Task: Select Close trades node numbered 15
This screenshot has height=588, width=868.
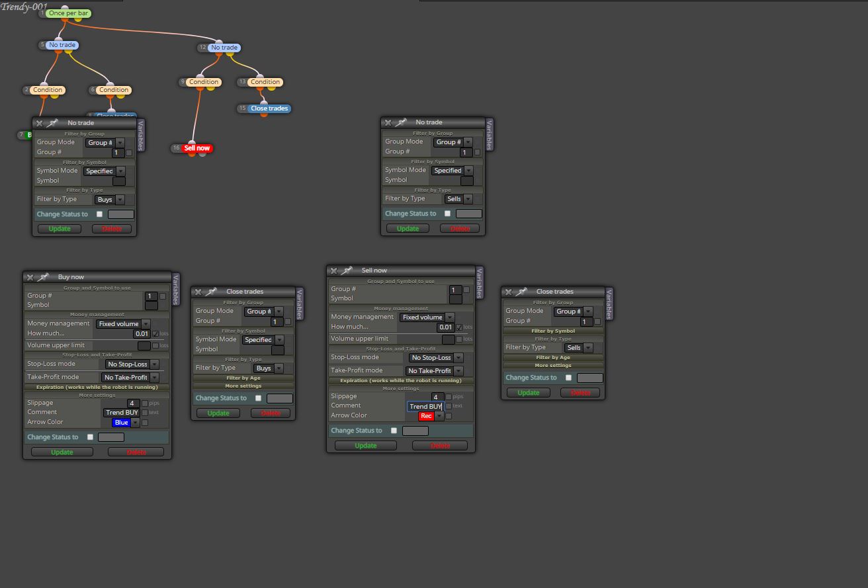Action: point(269,108)
